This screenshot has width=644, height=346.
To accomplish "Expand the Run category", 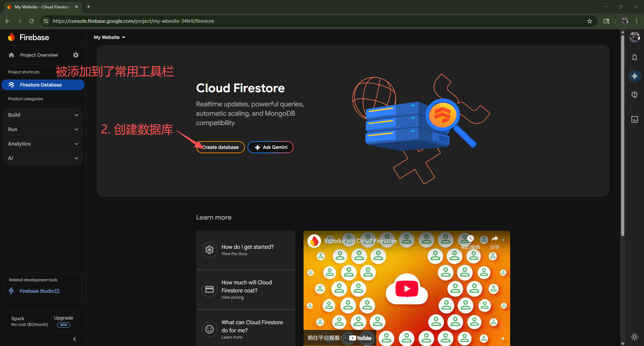I will click(x=43, y=129).
